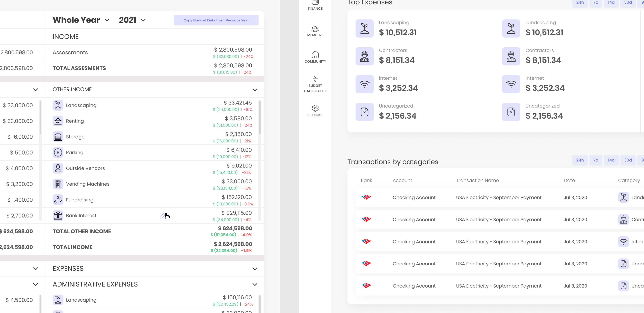Image resolution: width=644 pixels, height=313 pixels.
Task: Select 7d tab in Transactions by categories
Action: click(596, 160)
